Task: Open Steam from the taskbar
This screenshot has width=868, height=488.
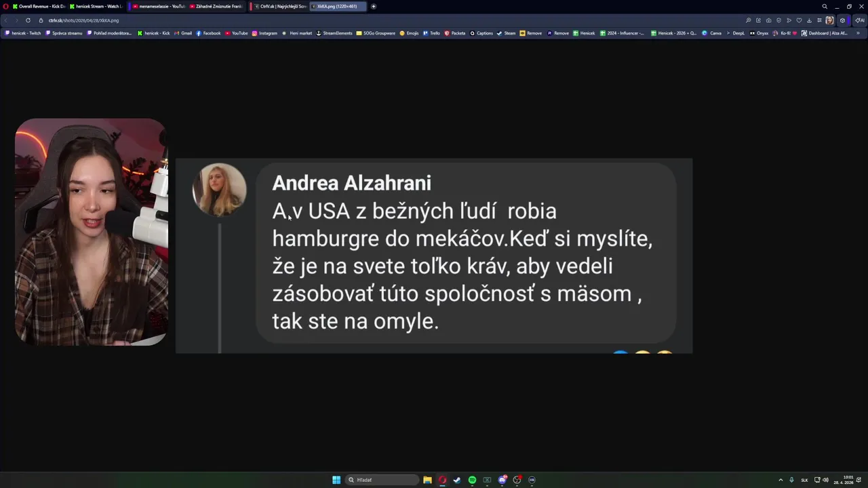Action: (457, 480)
